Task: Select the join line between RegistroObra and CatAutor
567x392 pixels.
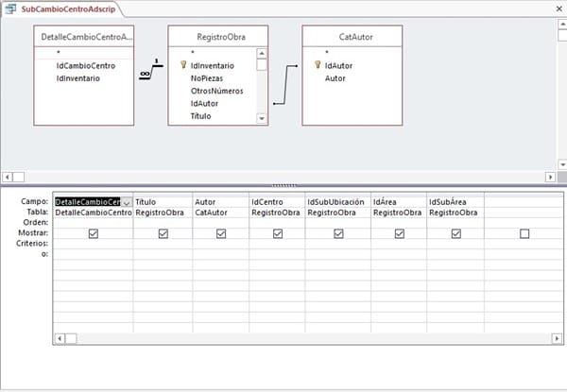Action: point(285,85)
